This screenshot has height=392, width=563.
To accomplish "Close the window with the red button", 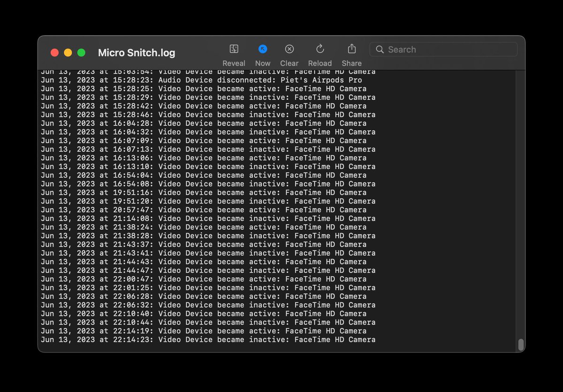I will pos(54,53).
